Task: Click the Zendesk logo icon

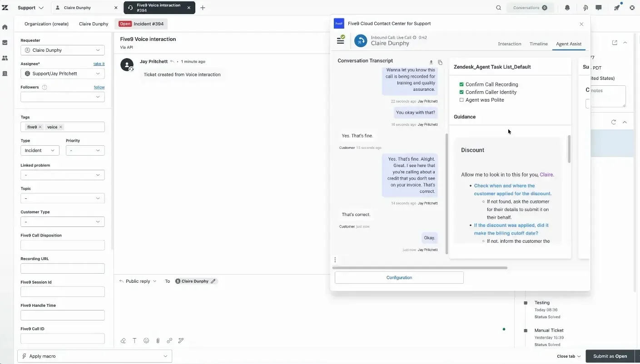Action: 5,8
